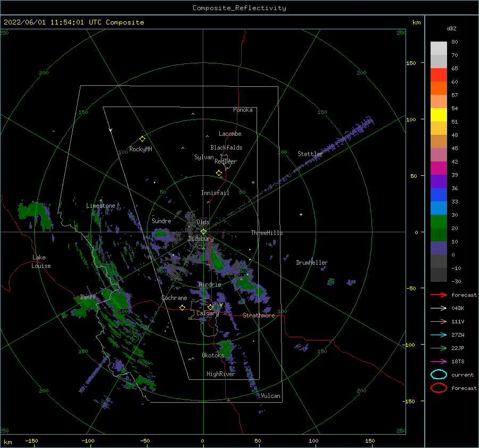This screenshot has width=479, height=448.
Task: Click the Okotoks city label
Action: click(x=213, y=355)
